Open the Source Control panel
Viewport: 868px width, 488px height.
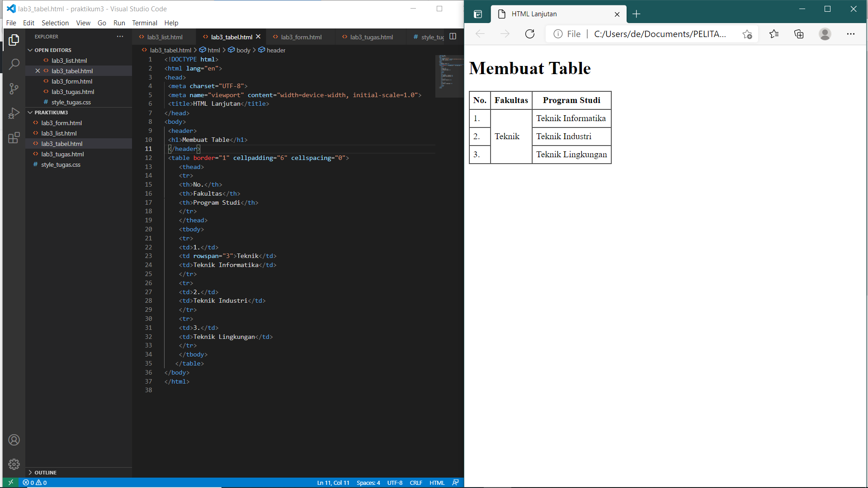(14, 89)
